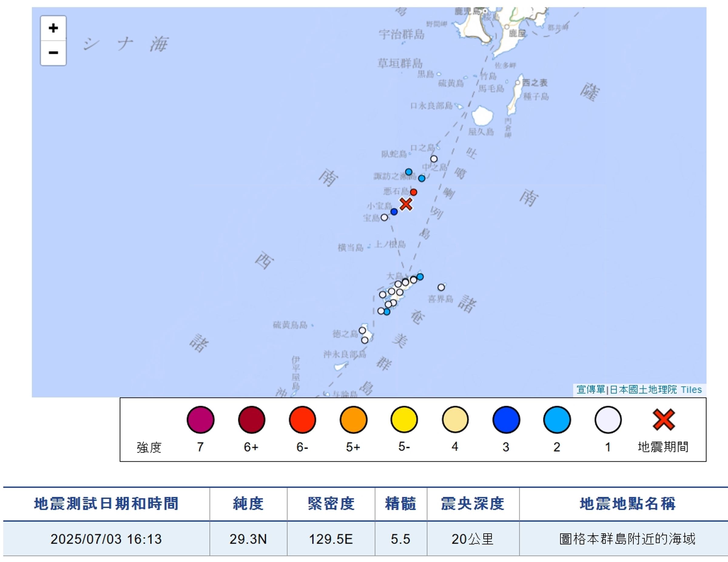The width and height of the screenshot is (728, 562).
Task: Click the white marker on 喜界島
Action: (x=441, y=287)
